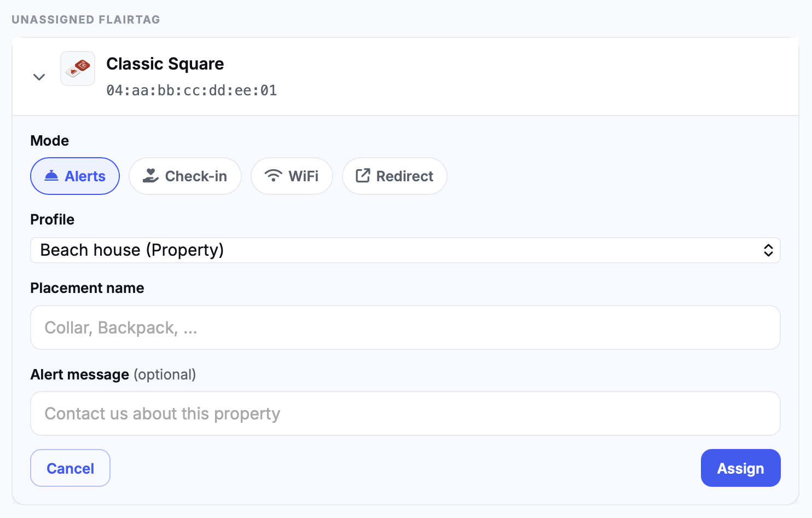The height and width of the screenshot is (518, 812).
Task: Select the Alerts mode
Action: [75, 176]
